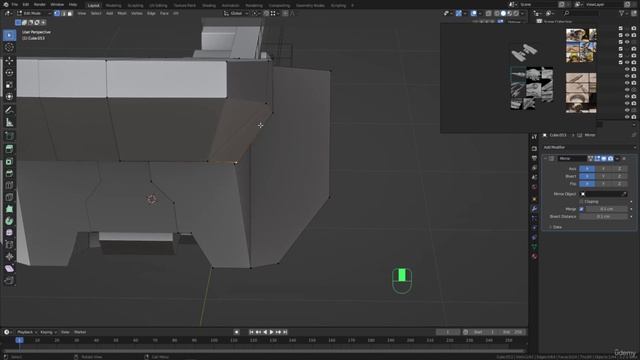The width and height of the screenshot is (640, 360).
Task: Open the Mesh menu in viewport header
Action: 122,13
